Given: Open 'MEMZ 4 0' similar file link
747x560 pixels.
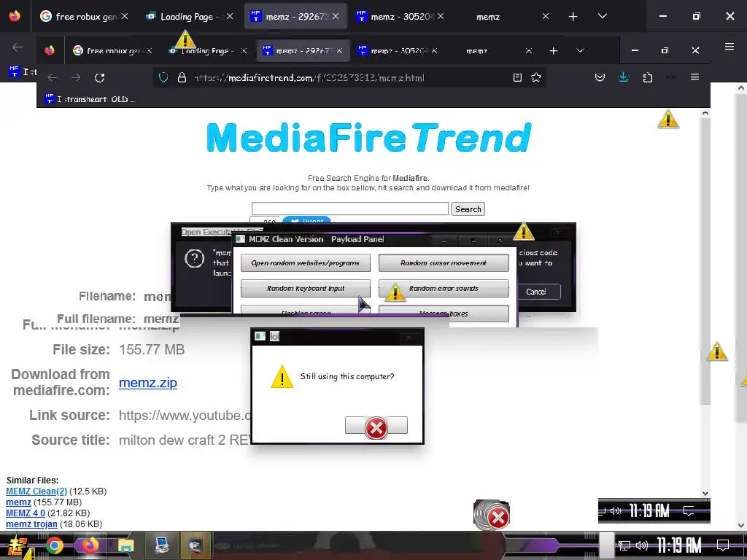Looking at the screenshot, I should pos(26,513).
